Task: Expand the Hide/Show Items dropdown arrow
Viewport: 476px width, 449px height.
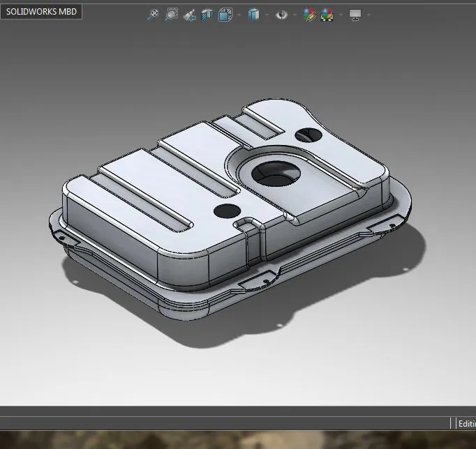Action: [295, 15]
